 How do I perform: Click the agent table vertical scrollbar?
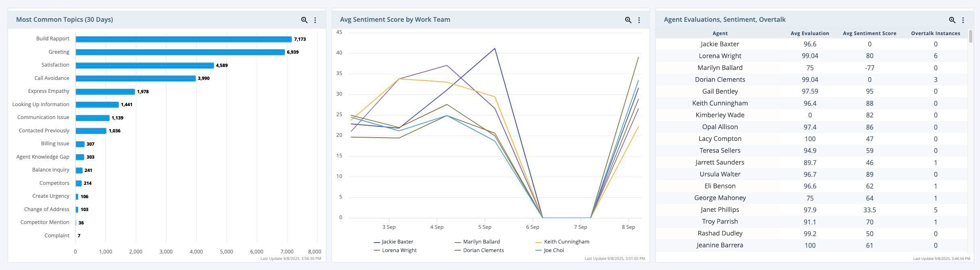pyautogui.click(x=971, y=36)
